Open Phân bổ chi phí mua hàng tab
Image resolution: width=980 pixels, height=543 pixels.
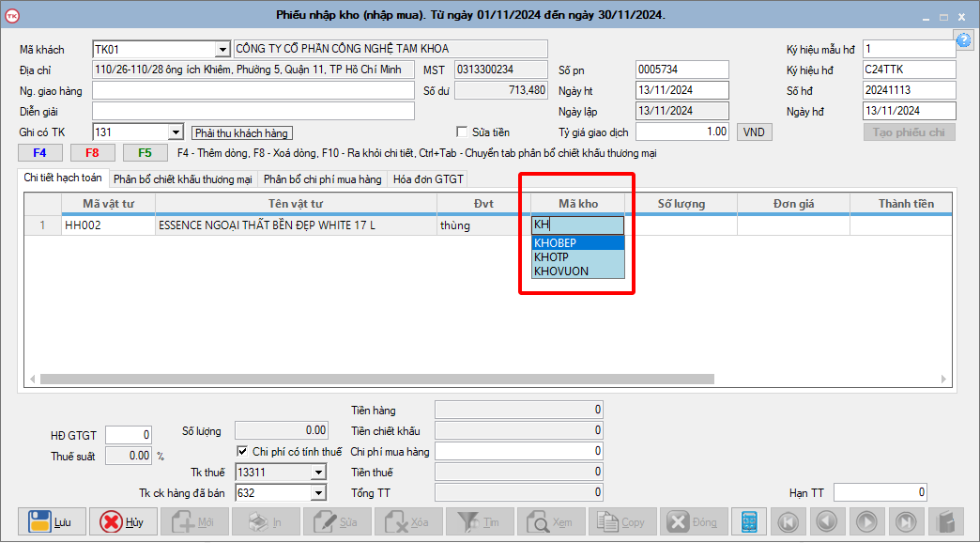(x=323, y=179)
